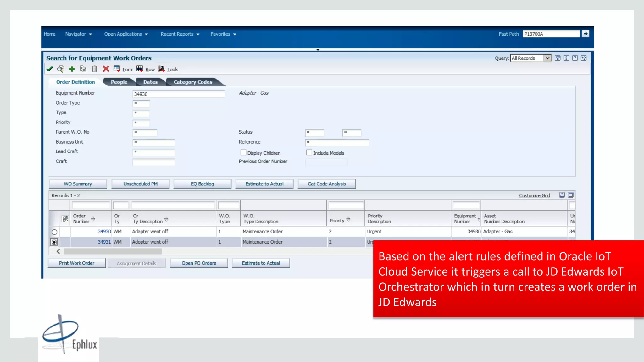Click the Home menu item
The image size is (644, 362).
(49, 34)
